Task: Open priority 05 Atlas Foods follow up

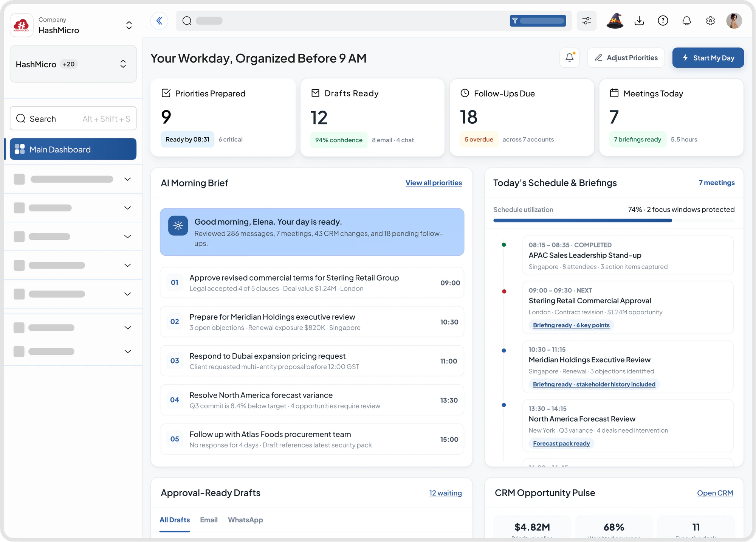Action: [312, 439]
